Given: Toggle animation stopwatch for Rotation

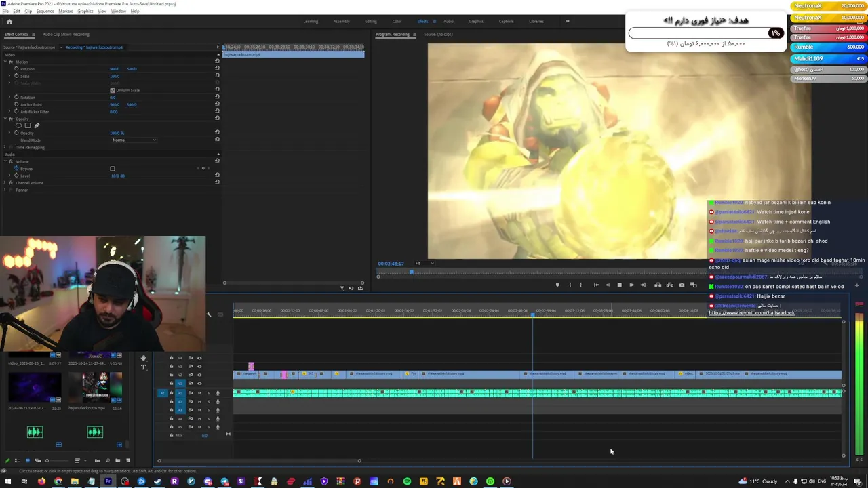Looking at the screenshot, I should 16,98.
